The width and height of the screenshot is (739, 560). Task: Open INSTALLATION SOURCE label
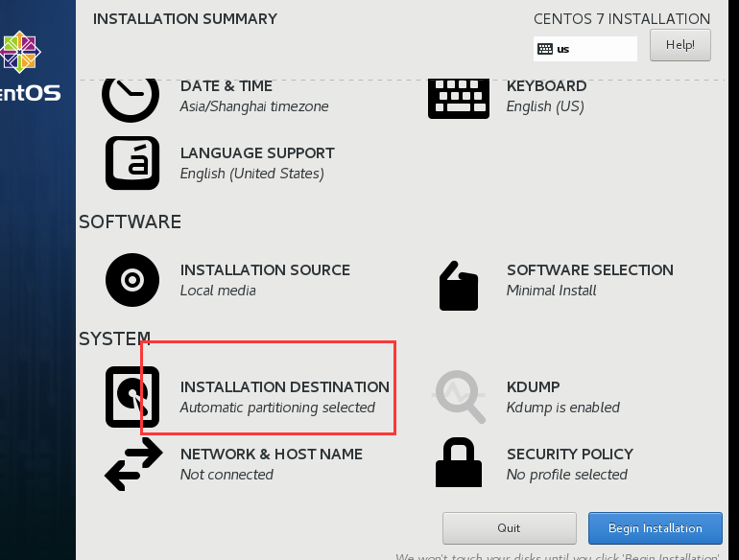tap(265, 269)
